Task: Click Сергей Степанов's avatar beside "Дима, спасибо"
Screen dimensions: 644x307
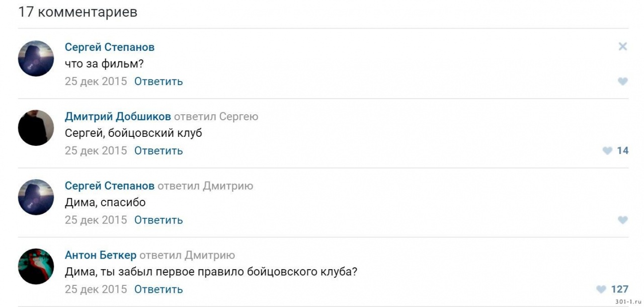Action: tap(36, 197)
